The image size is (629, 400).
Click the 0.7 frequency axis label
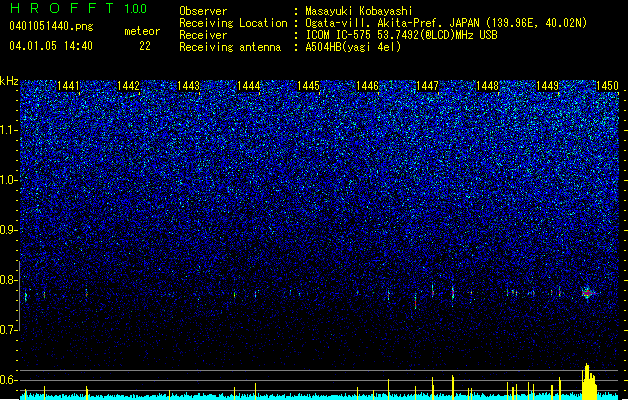8,330
